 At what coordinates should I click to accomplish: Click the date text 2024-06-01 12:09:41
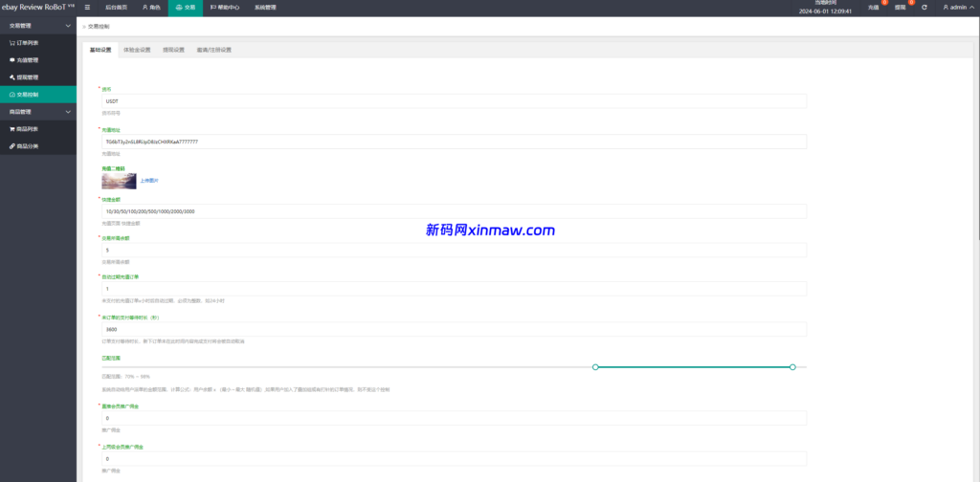click(x=825, y=11)
